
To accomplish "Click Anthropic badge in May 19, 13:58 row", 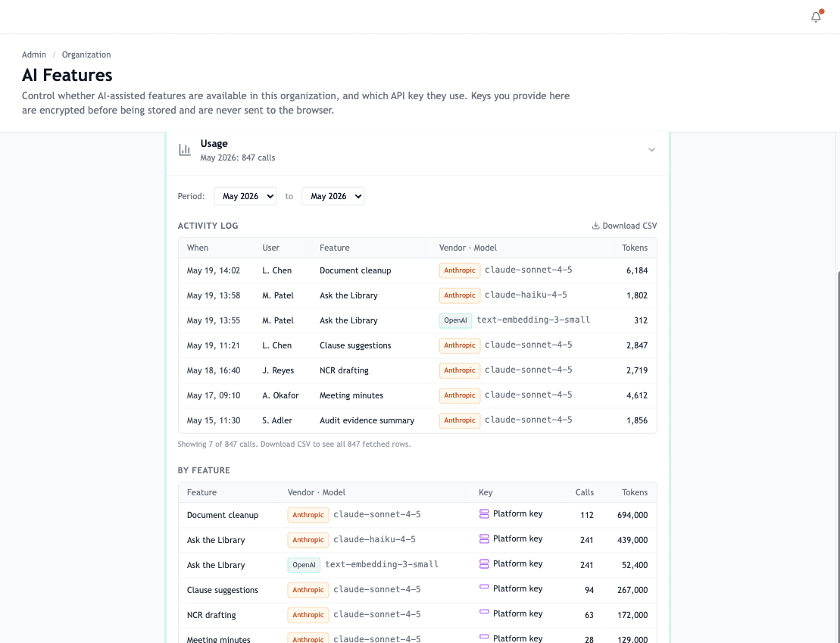I will tap(460, 295).
